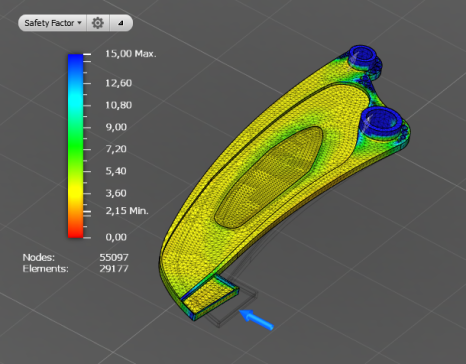466x364 pixels.
Task: Click the 12,60 legend value
Action: coord(118,83)
